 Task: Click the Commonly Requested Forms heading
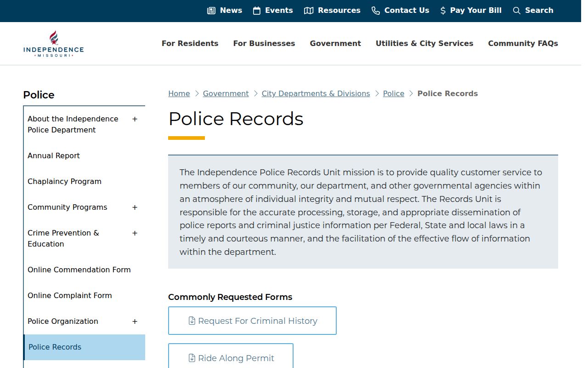tap(230, 297)
